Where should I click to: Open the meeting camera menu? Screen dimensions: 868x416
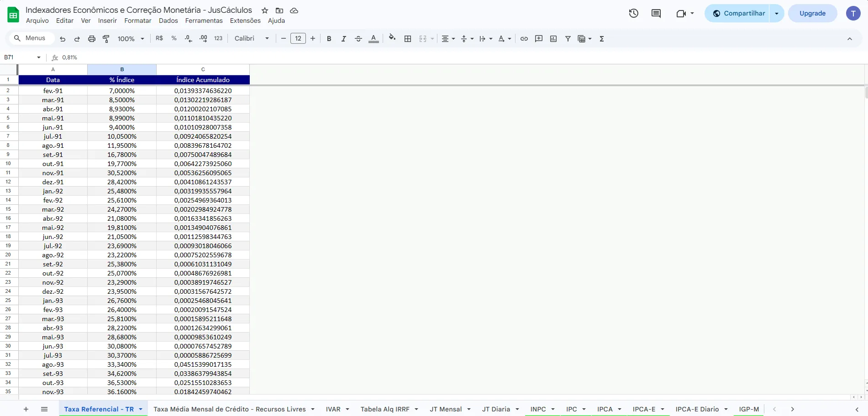[685, 13]
